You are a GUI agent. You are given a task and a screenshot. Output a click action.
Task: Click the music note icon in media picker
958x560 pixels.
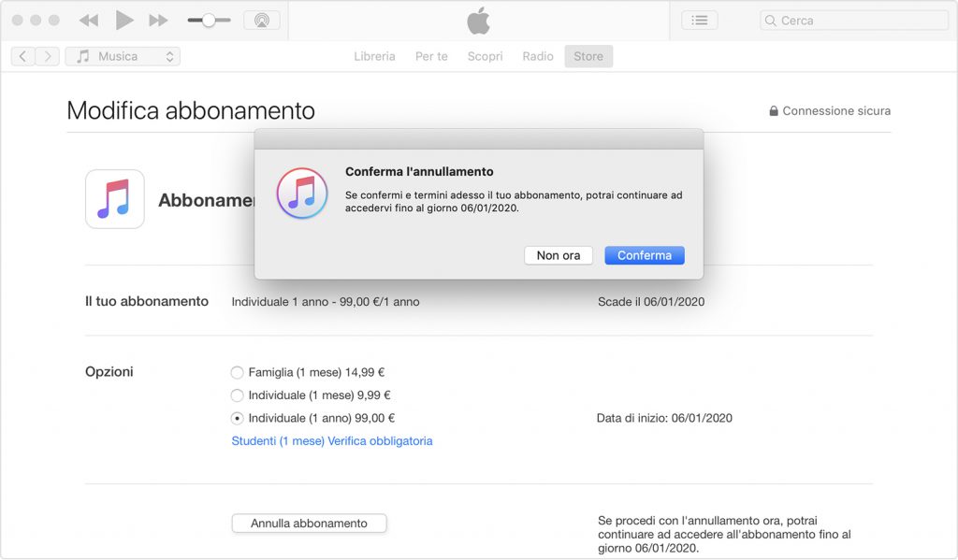tap(83, 56)
